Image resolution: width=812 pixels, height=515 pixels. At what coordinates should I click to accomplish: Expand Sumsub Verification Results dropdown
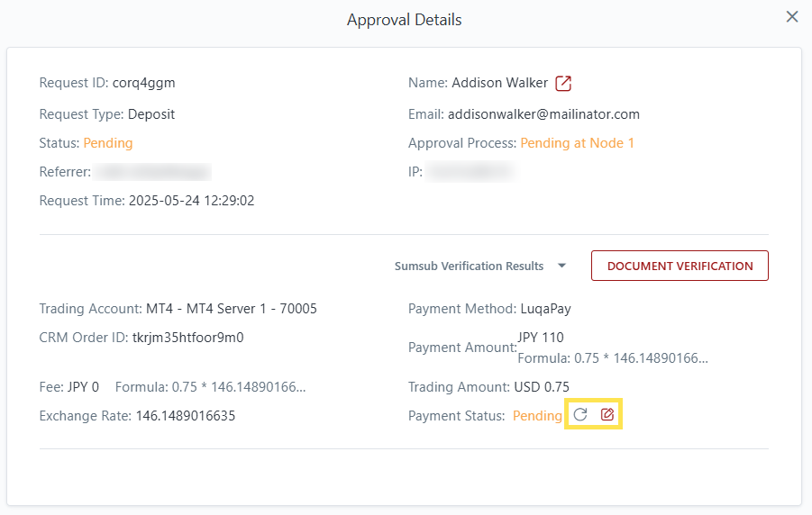point(480,266)
